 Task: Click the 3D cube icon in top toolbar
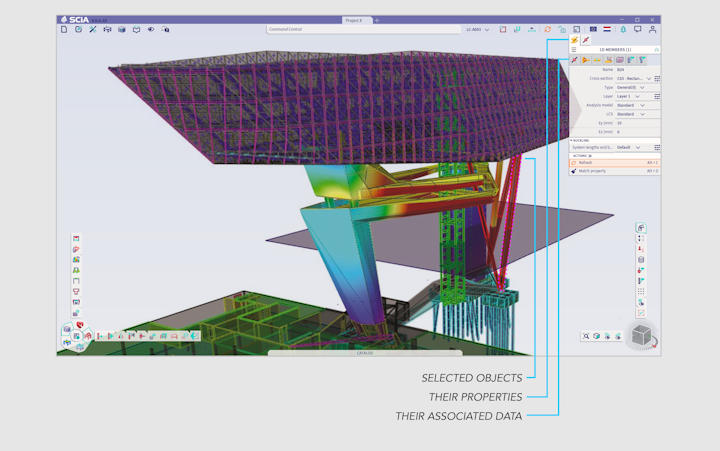[122, 30]
